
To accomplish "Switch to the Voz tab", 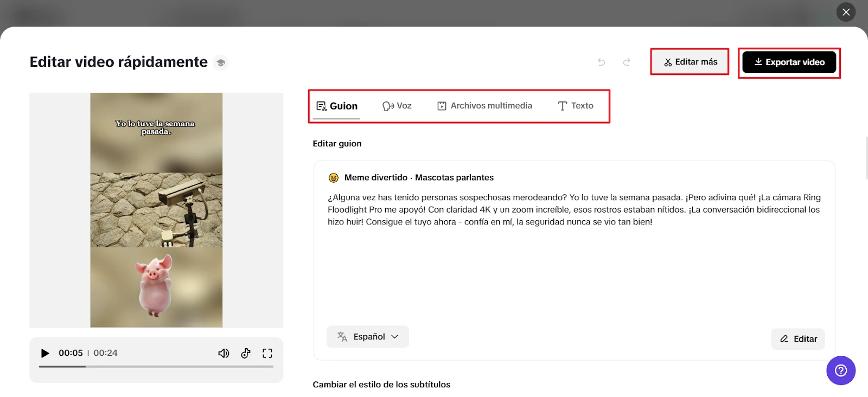I will pyautogui.click(x=397, y=106).
